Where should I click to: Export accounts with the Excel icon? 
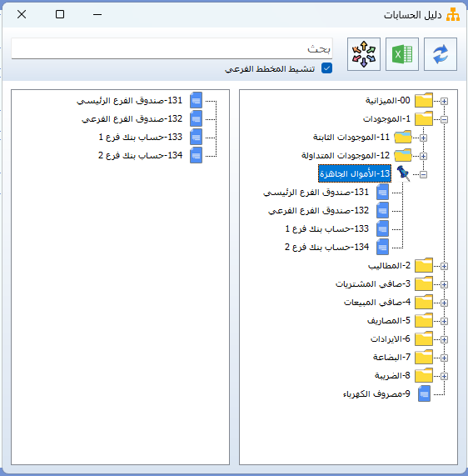pyautogui.click(x=402, y=54)
